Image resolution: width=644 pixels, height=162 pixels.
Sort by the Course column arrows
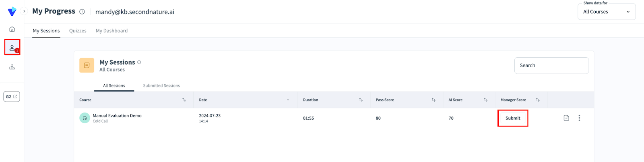pyautogui.click(x=184, y=100)
